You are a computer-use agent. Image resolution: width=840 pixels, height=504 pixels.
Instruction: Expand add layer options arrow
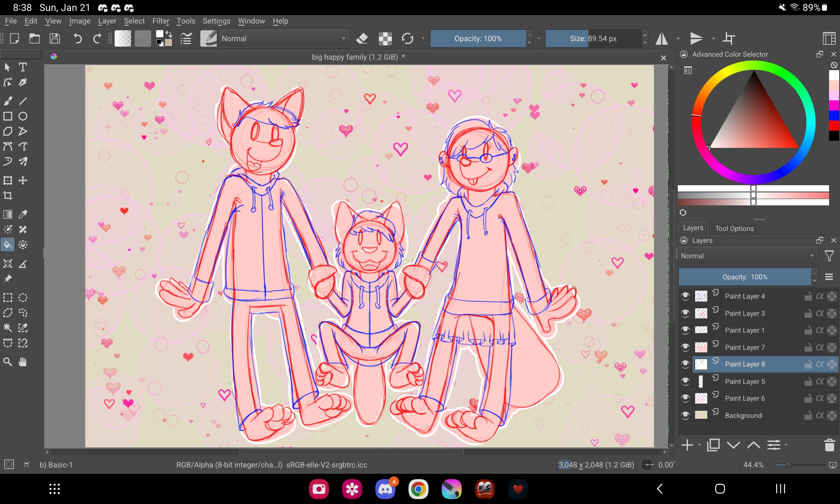tap(699, 445)
